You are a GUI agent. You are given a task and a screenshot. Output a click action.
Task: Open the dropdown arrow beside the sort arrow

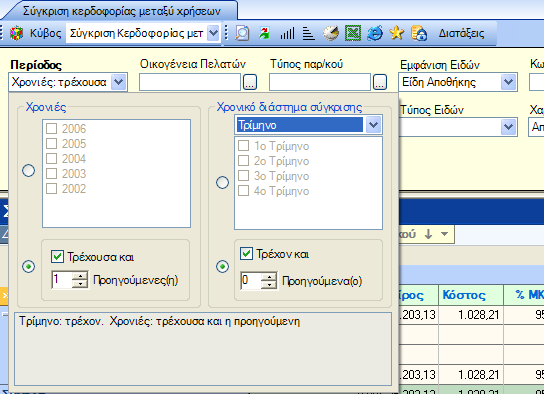(x=444, y=234)
